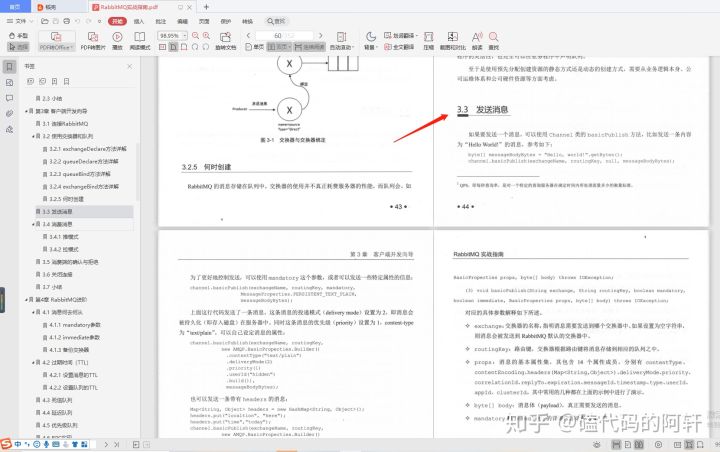Open the 文件 menu
720x452 pixels.
click(20, 21)
